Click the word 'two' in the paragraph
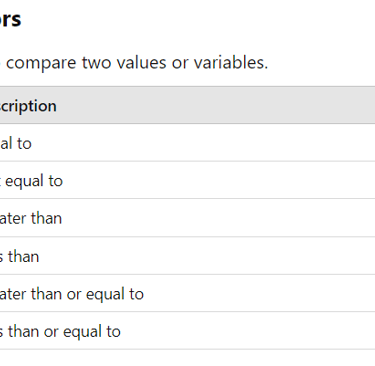 pyautogui.click(x=96, y=62)
